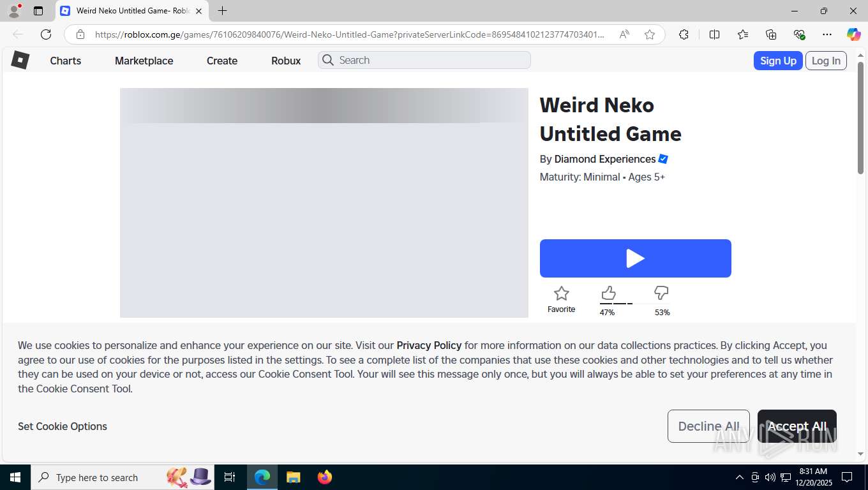Open Set Cookie Options
The image size is (868, 490).
63,426
